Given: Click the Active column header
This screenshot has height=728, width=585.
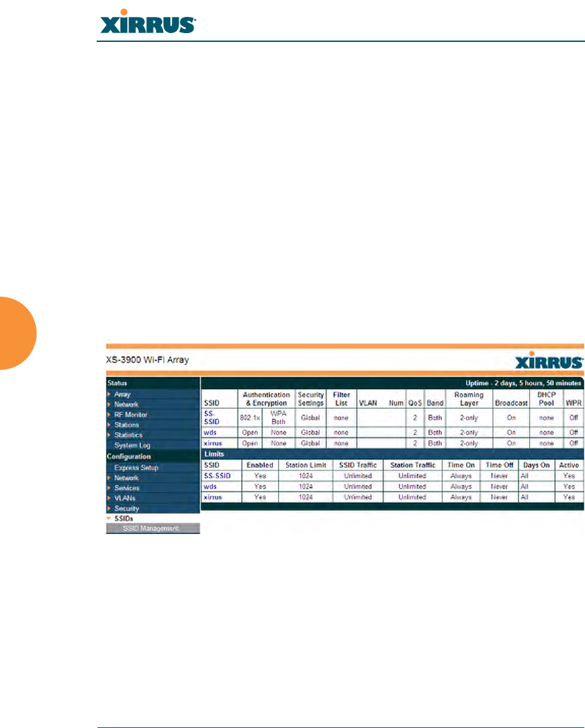Looking at the screenshot, I should tap(569, 465).
